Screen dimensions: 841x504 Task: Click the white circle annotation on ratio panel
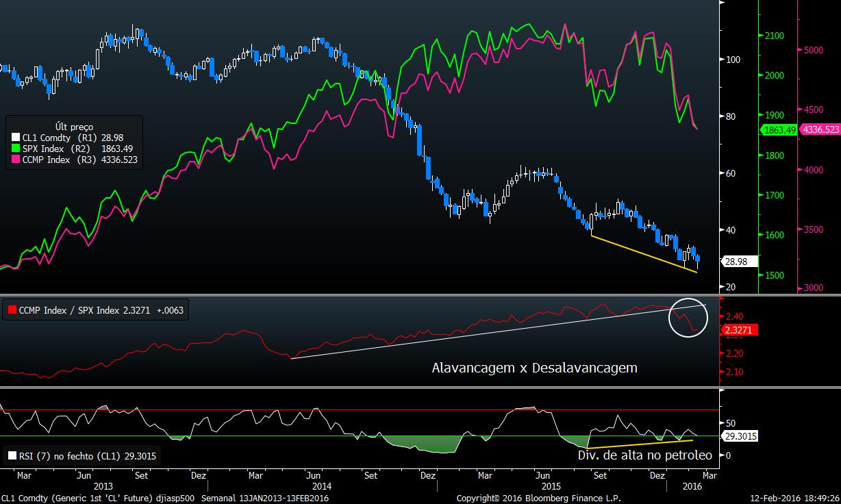(x=690, y=317)
